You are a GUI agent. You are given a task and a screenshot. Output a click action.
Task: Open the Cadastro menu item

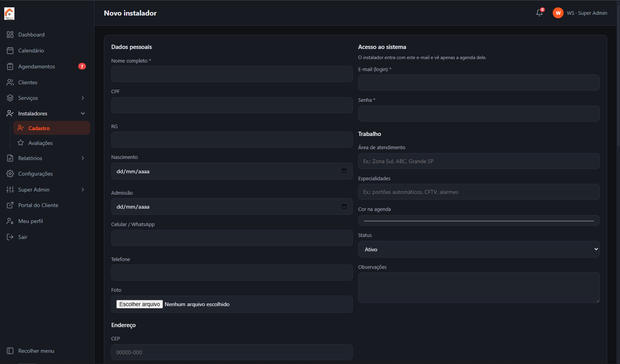(x=52, y=128)
